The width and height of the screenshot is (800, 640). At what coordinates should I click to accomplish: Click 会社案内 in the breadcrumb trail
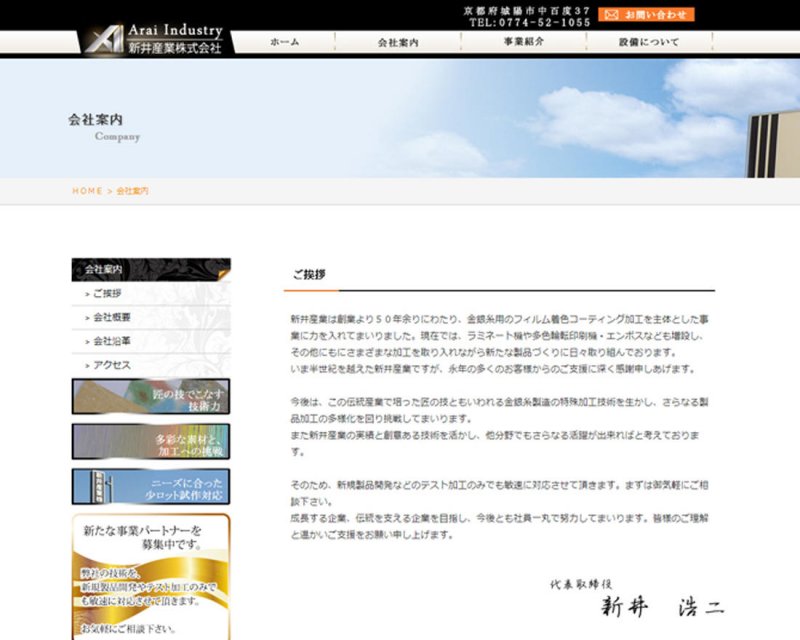(x=132, y=191)
